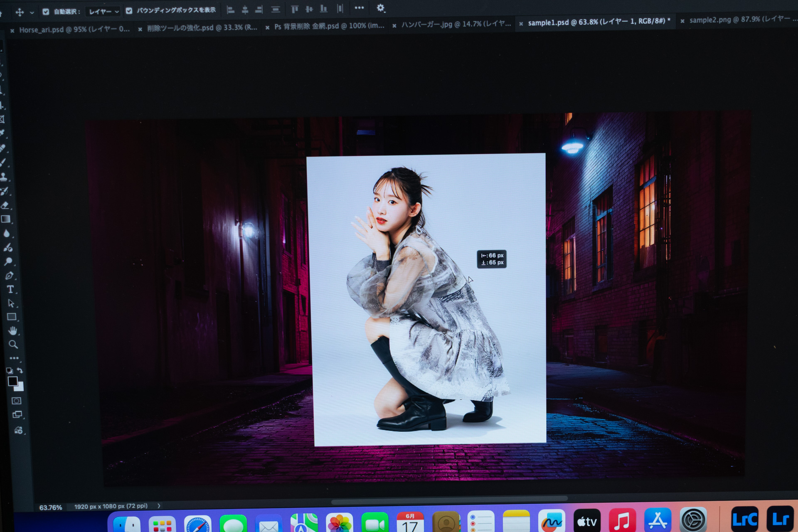This screenshot has width=798, height=532.
Task: Select the Hand tool
Action: click(x=13, y=330)
